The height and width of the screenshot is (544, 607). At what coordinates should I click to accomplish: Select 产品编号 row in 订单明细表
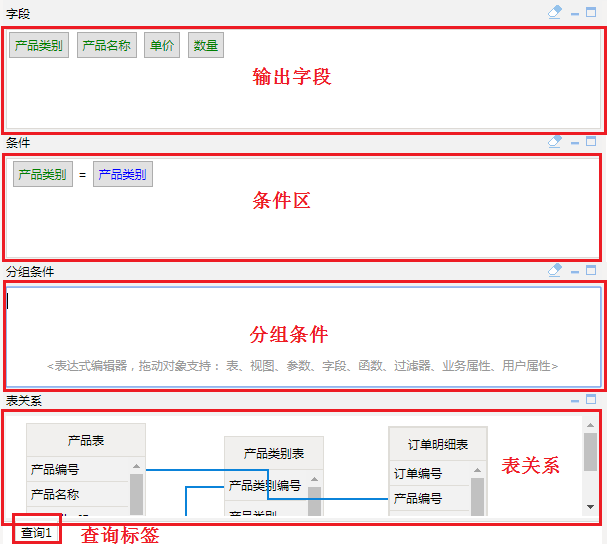coord(429,498)
